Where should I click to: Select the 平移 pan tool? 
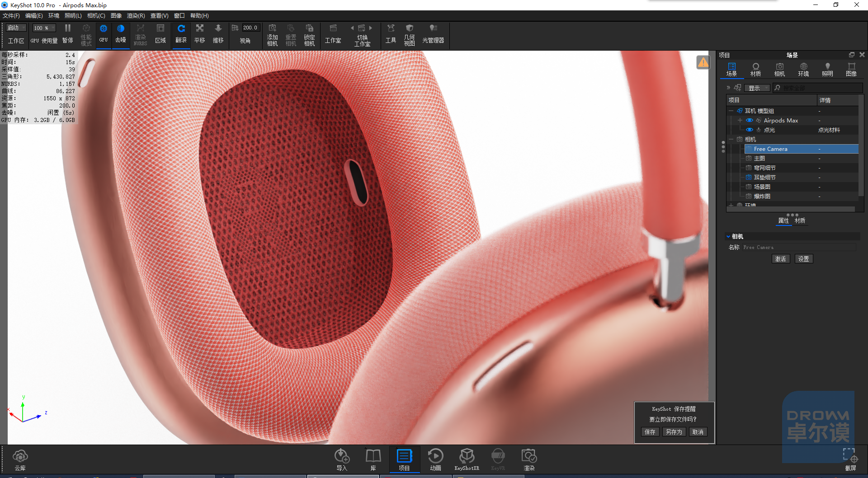[x=199, y=34]
